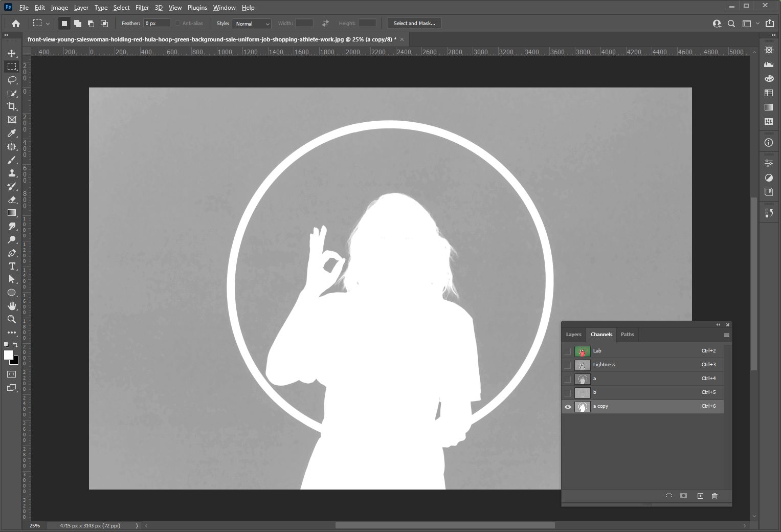Select the Frame tool

point(12,120)
